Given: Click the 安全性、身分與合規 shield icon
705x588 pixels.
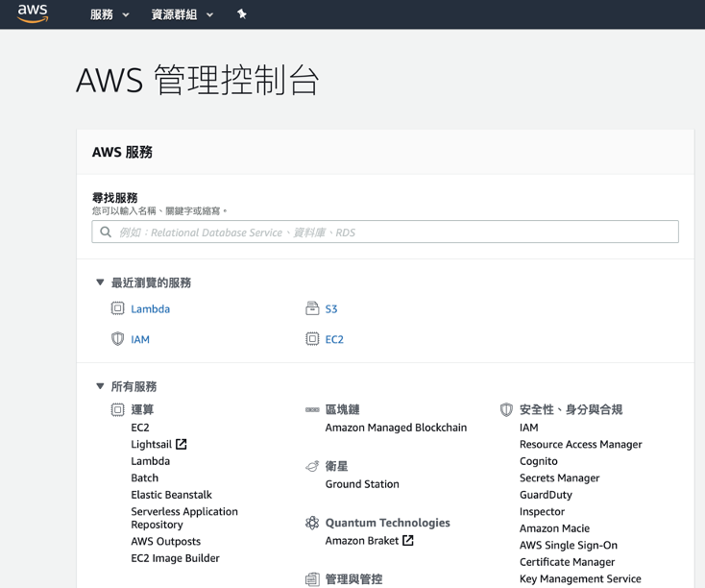Looking at the screenshot, I should click(506, 409).
